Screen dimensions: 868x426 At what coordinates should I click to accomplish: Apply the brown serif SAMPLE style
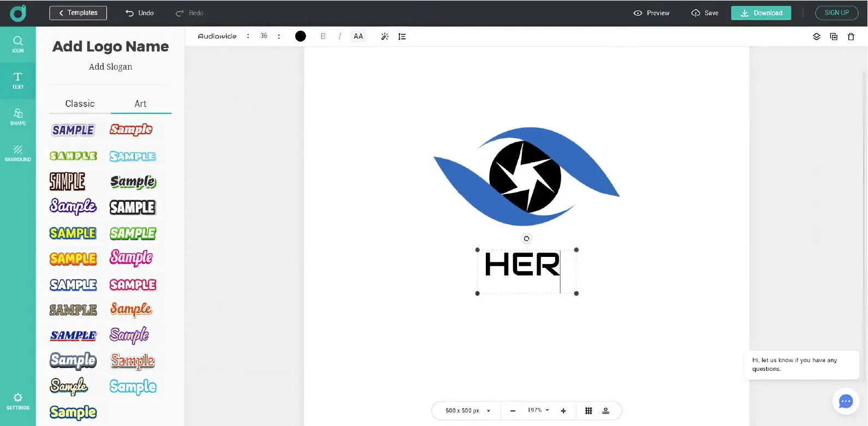tap(73, 310)
